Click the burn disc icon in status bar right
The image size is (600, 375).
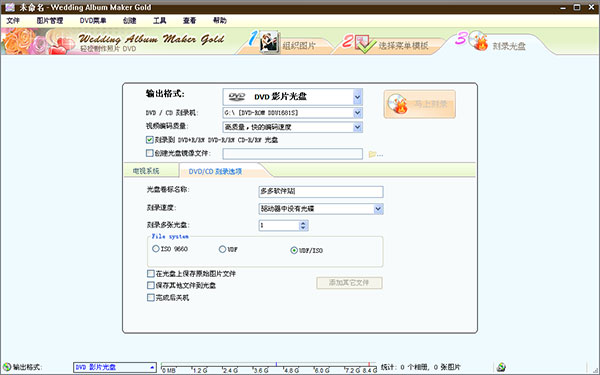point(501,367)
